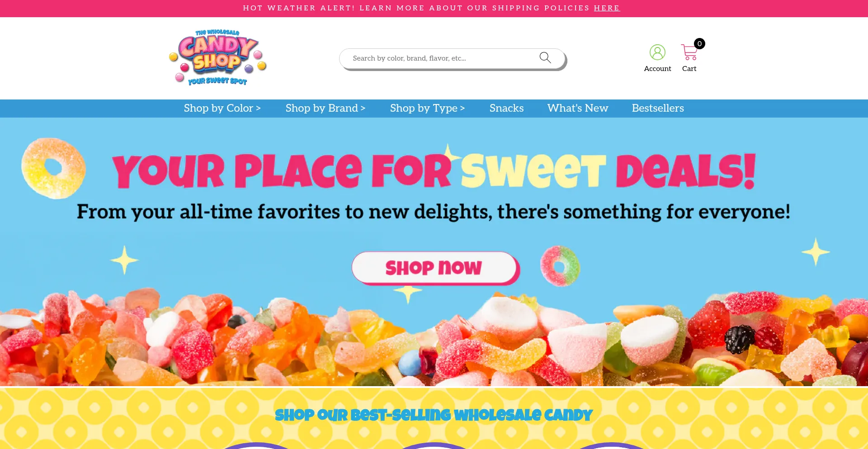Viewport: 868px width, 449px height.
Task: Go to What's New page
Action: coord(578,108)
